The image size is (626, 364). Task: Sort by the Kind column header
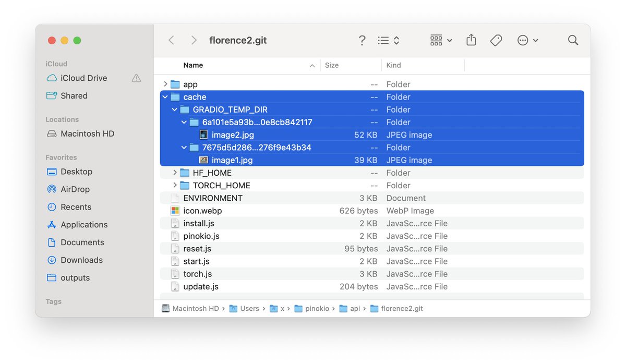[x=393, y=65]
